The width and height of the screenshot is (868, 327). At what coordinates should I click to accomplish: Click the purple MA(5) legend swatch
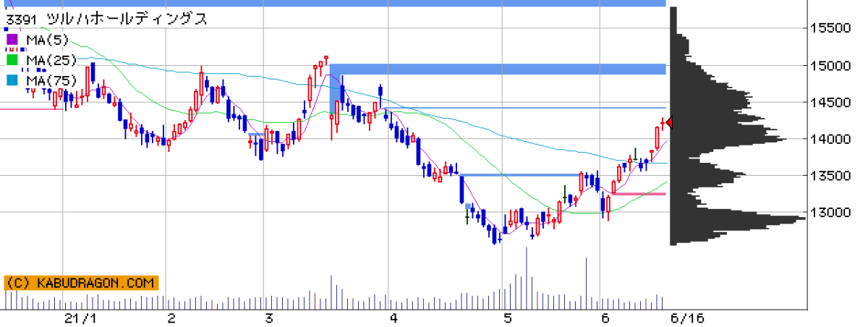[12, 39]
